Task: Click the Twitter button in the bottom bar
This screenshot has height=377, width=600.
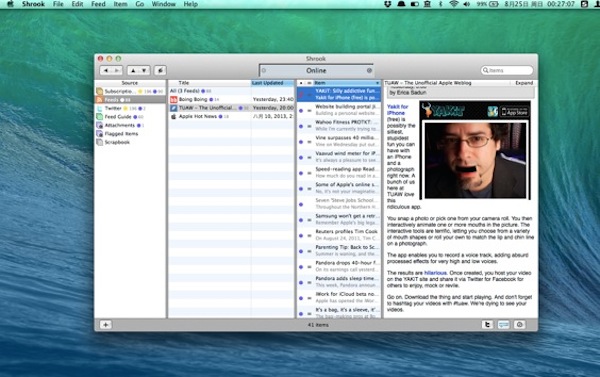Action: click(x=487, y=325)
